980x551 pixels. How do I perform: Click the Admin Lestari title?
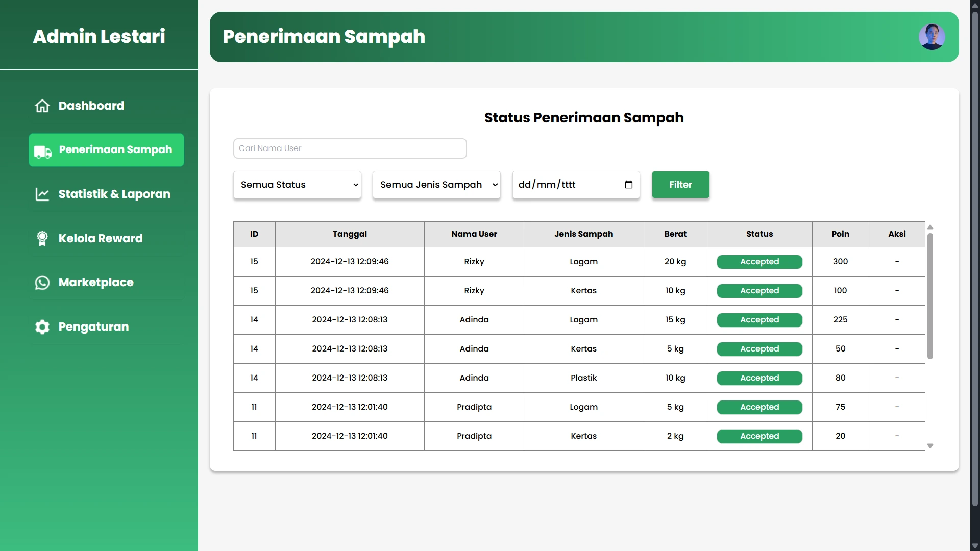click(x=99, y=36)
